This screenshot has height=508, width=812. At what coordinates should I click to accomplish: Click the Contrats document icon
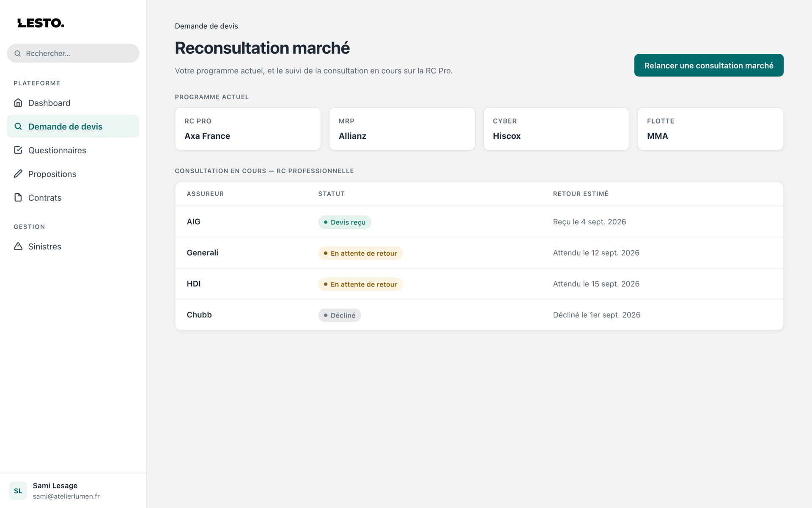(x=18, y=197)
